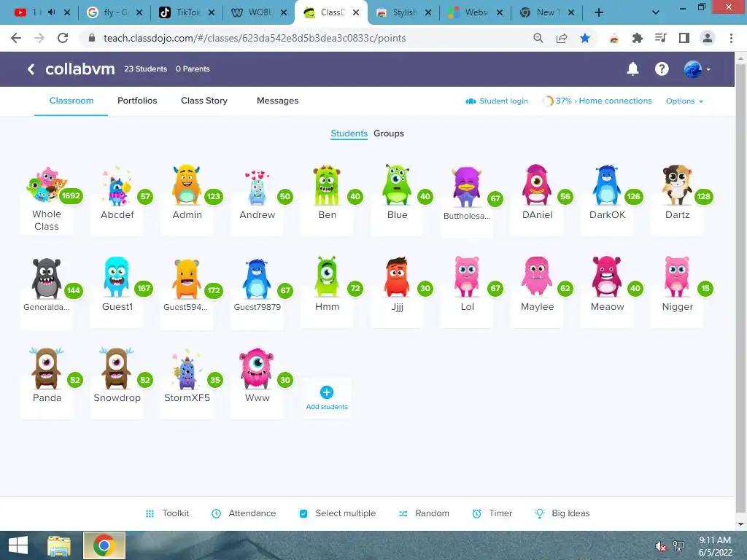Image resolution: width=747 pixels, height=560 pixels.
Task: Click Buttholesa... student name
Action: click(x=466, y=216)
